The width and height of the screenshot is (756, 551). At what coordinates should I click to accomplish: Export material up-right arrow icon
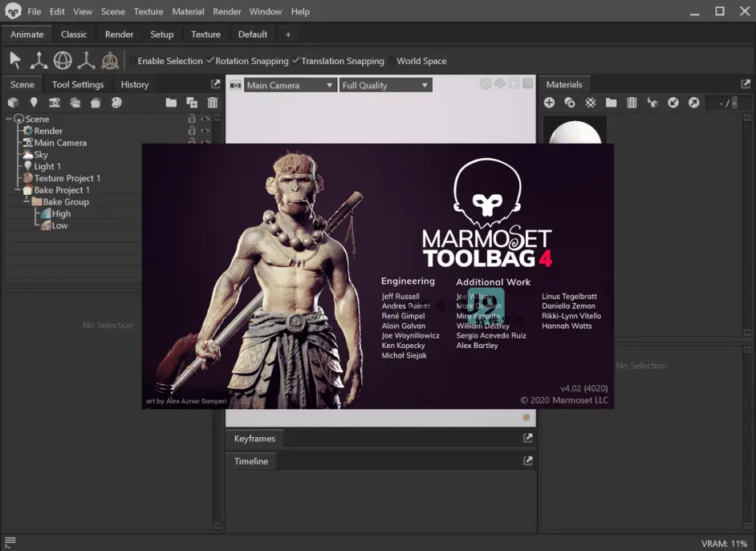(694, 102)
